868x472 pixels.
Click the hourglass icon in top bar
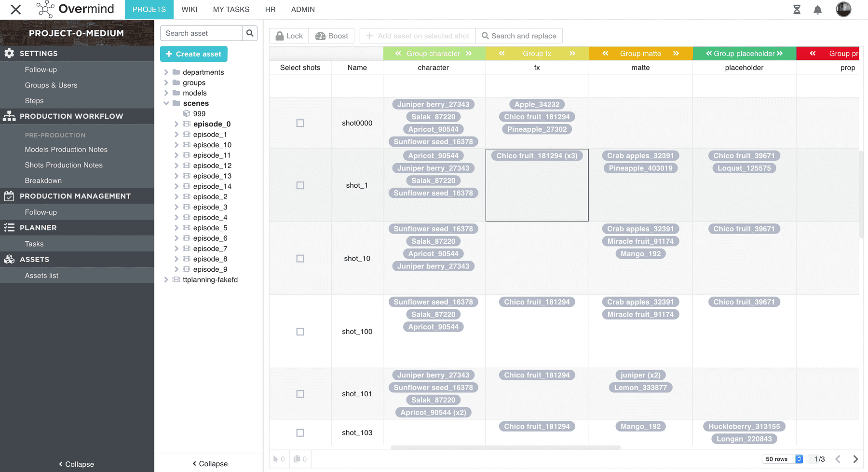797,10
